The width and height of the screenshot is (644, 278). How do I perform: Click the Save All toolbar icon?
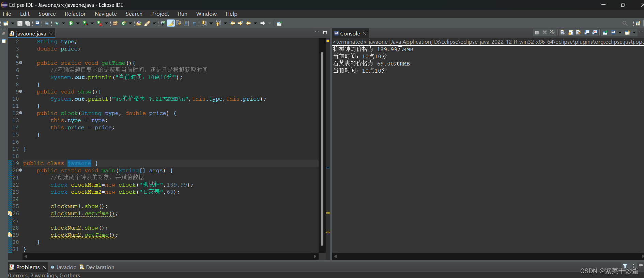(x=28, y=23)
